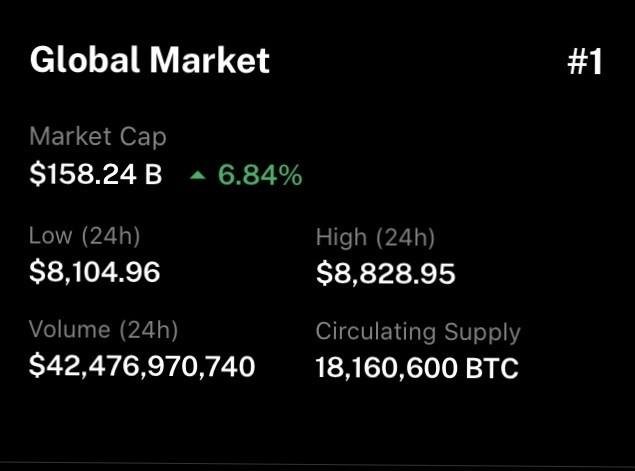635x471 pixels.
Task: Click the BTC unit after circulating supply
Action: pyautogui.click(x=492, y=367)
